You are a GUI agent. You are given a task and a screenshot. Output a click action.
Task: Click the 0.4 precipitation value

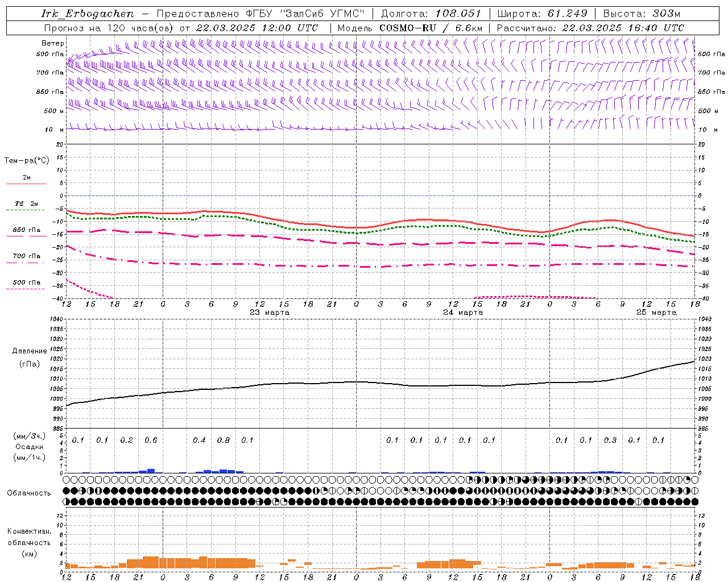coord(199,440)
